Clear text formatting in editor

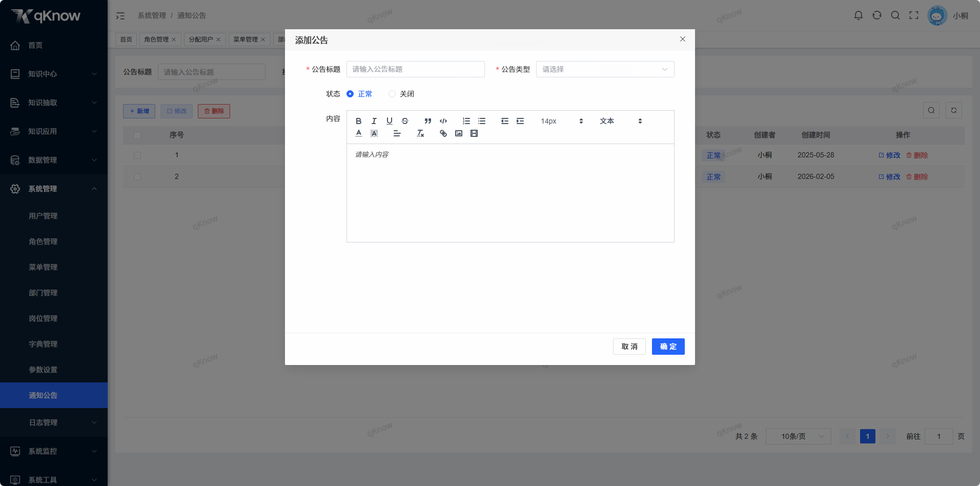click(420, 133)
